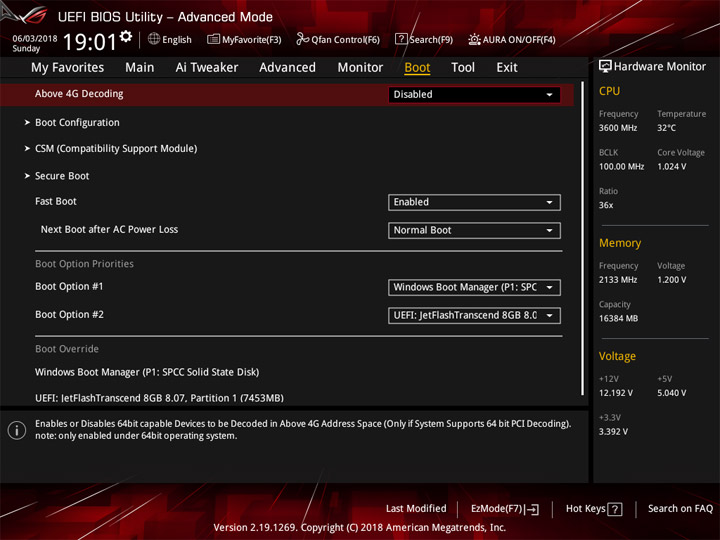Screen dimensions: 720x540
Task: Click +5V value 5.040 V
Action: (671, 393)
